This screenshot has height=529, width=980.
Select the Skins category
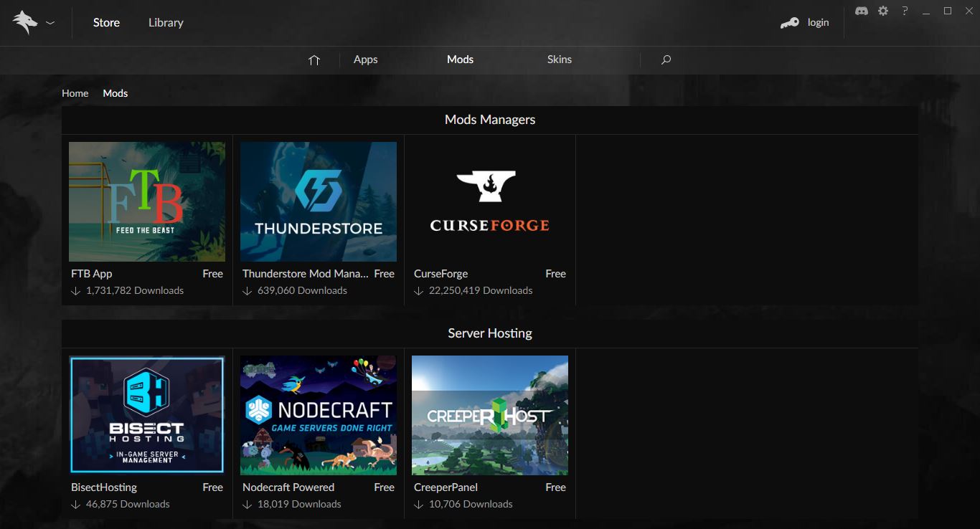pyautogui.click(x=559, y=59)
